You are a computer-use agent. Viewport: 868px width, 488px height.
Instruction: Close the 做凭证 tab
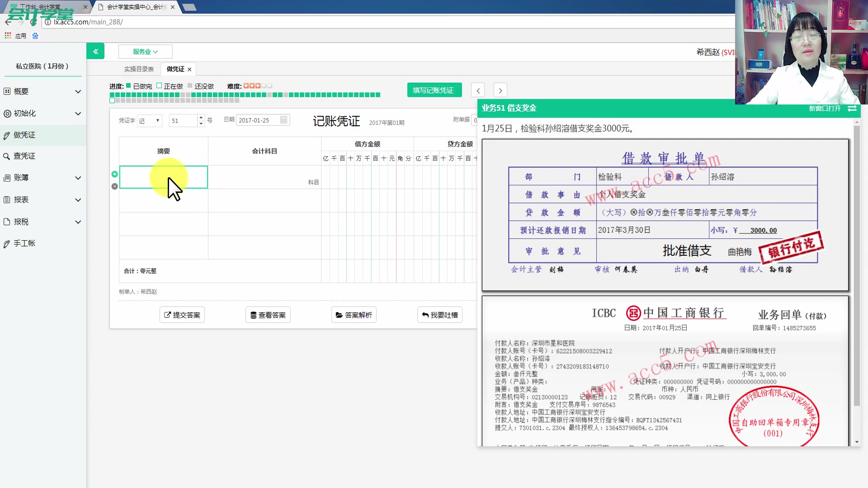pos(189,70)
